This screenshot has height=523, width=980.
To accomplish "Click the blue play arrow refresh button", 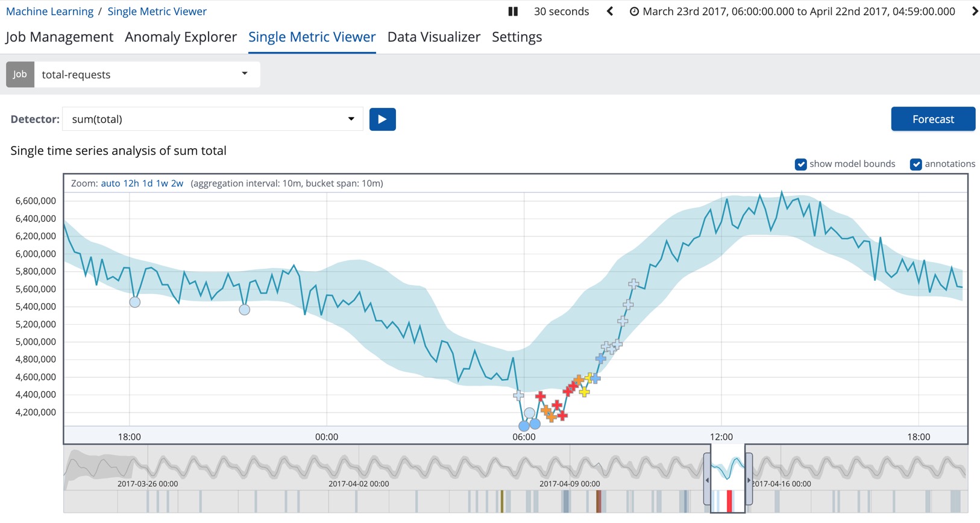I will [x=382, y=119].
